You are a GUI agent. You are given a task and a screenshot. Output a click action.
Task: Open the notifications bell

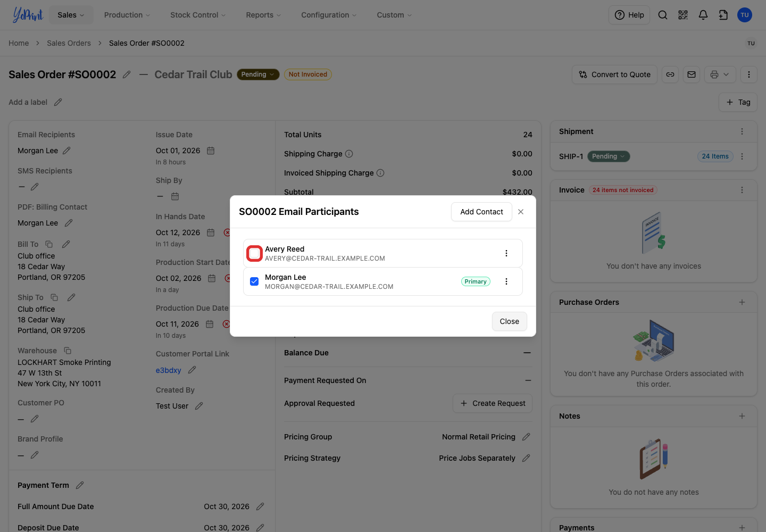tap(703, 15)
